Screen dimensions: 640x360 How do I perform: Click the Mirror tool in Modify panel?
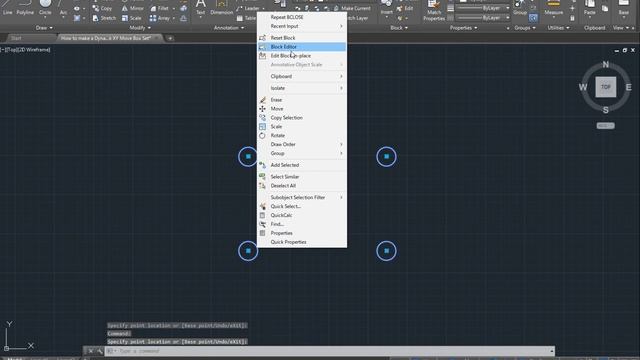point(133,8)
